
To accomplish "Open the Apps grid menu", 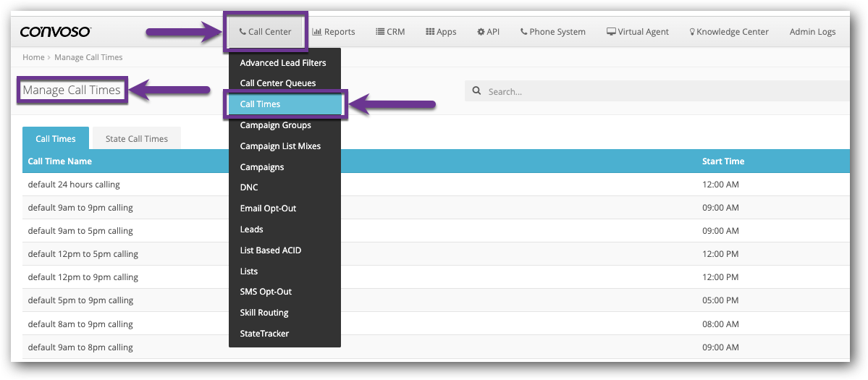I will click(x=441, y=32).
